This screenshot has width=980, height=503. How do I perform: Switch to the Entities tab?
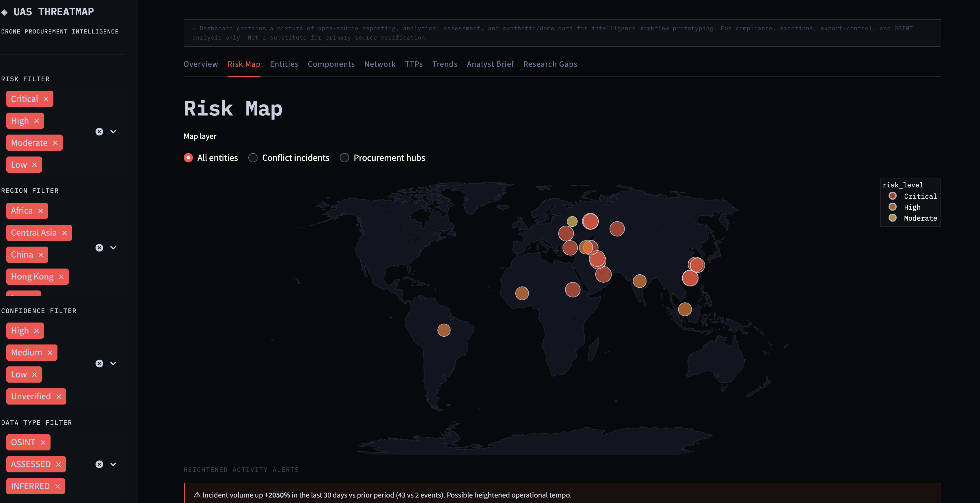pos(284,64)
